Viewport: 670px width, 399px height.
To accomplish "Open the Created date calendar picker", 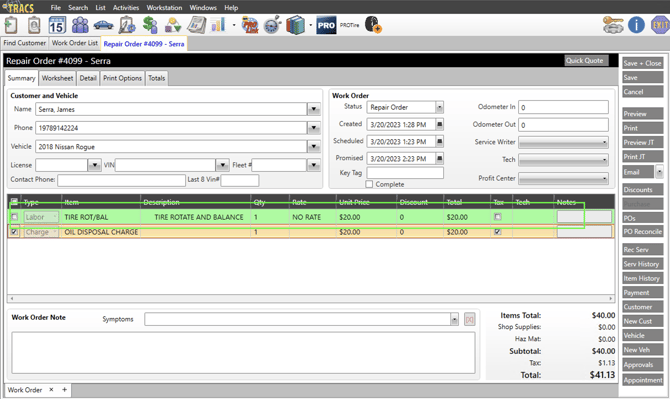I will [439, 124].
